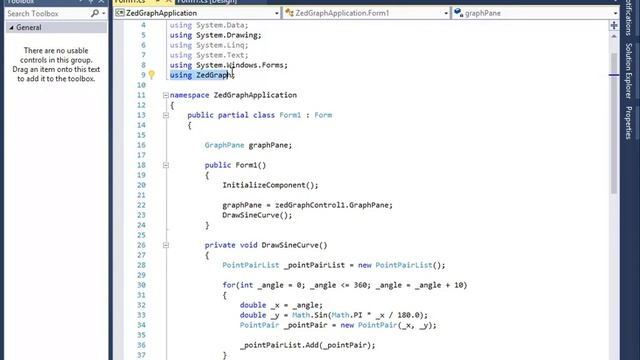Image resolution: width=640 pixels, height=360 pixels.
Task: Click 'using System.Drawing;' on line 5
Action: coord(216,35)
